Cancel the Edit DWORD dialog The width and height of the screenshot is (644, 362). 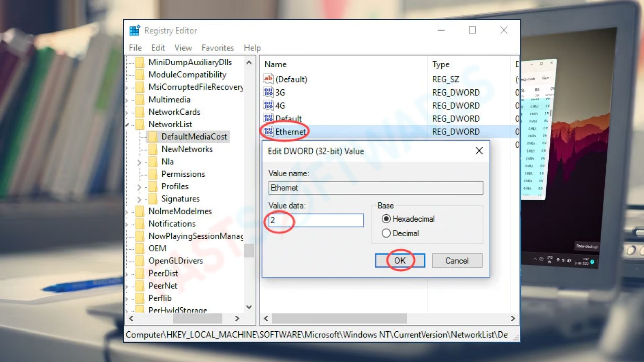pyautogui.click(x=457, y=261)
